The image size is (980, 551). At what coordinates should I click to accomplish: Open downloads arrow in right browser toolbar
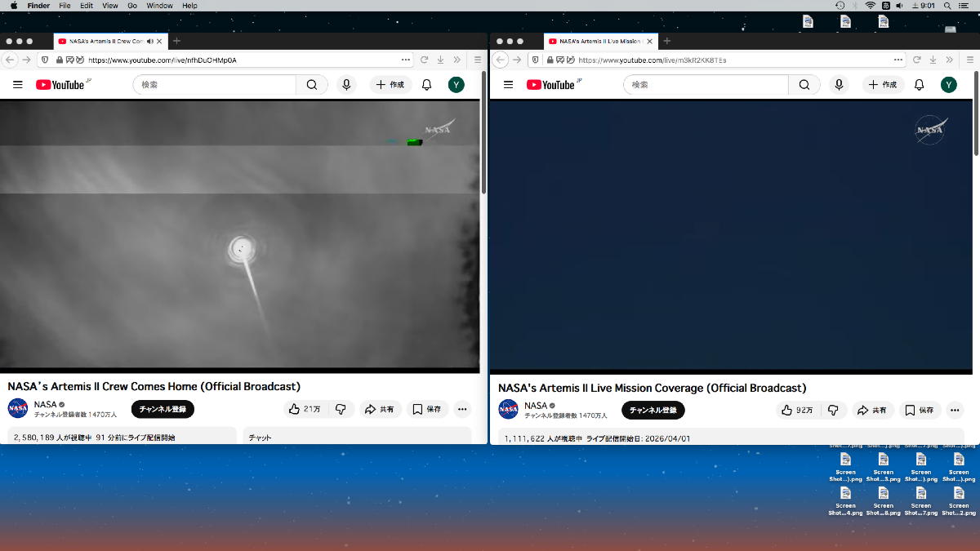click(933, 60)
